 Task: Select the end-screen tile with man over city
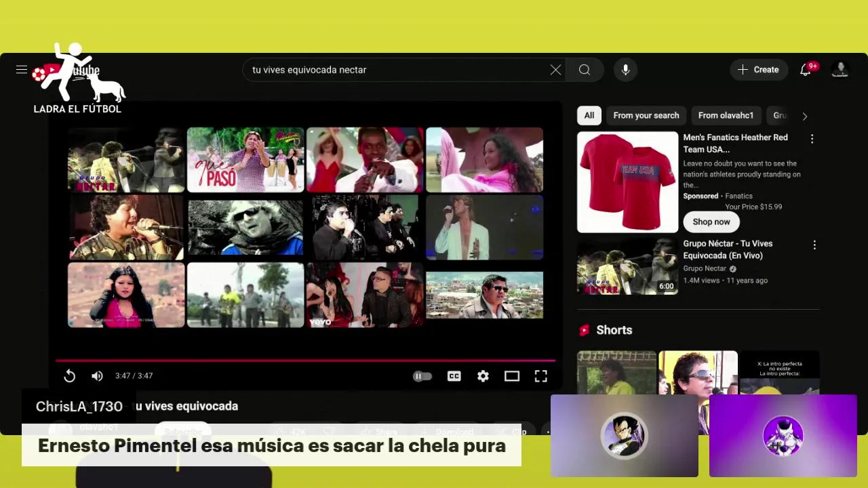pos(484,296)
